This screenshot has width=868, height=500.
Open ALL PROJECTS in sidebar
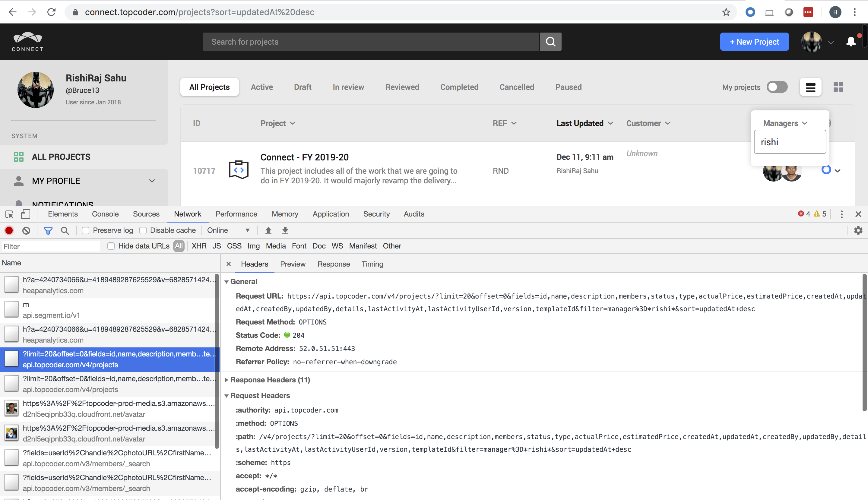pyautogui.click(x=61, y=157)
